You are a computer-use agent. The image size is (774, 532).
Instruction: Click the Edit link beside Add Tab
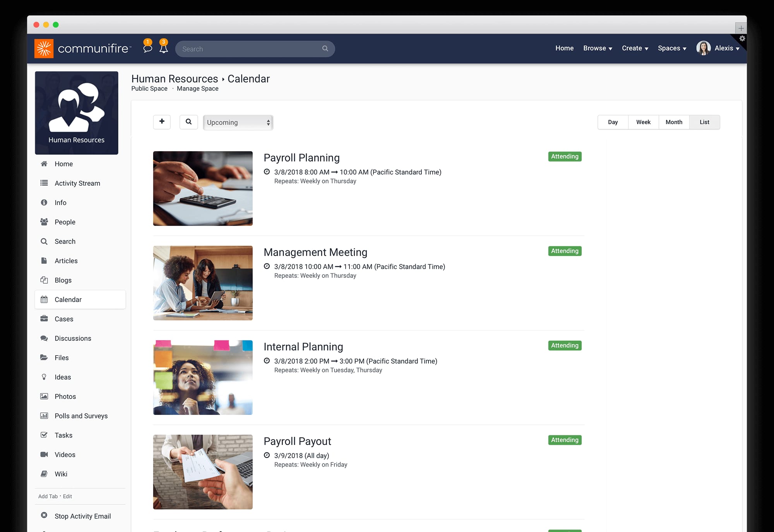coord(67,496)
